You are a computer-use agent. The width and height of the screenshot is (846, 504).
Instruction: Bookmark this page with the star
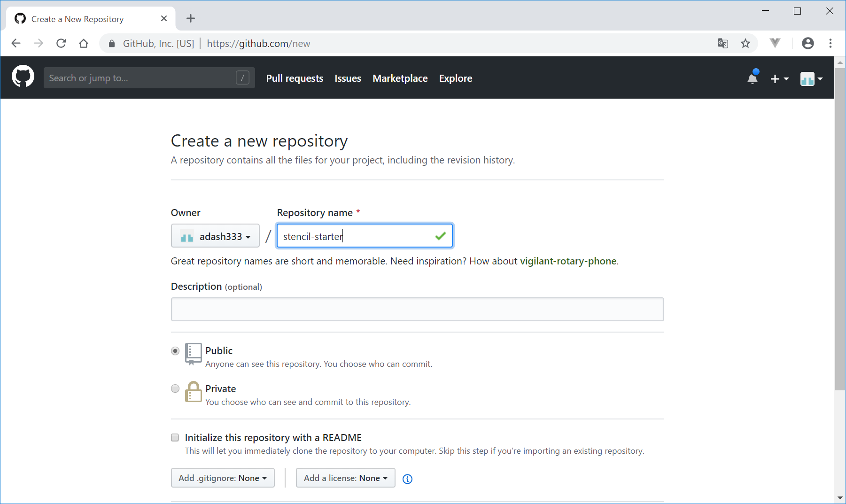(745, 43)
